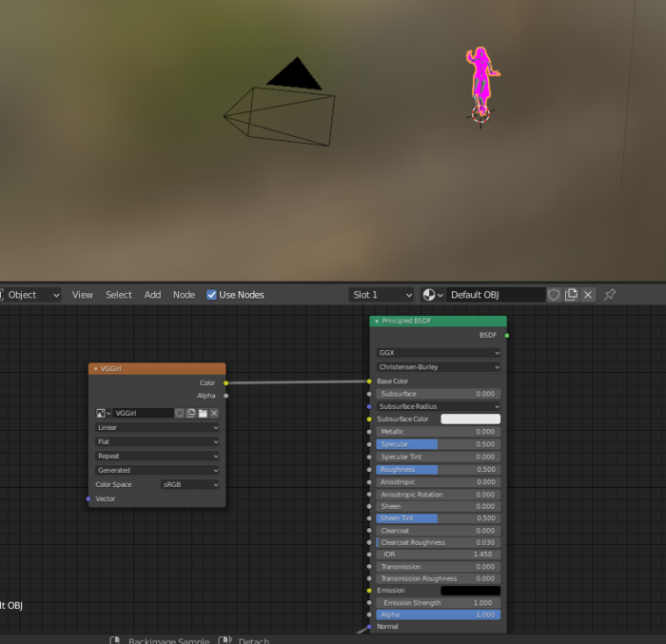Image resolution: width=666 pixels, height=644 pixels.
Task: Click the white Subsurface Color swatch
Action: click(471, 420)
